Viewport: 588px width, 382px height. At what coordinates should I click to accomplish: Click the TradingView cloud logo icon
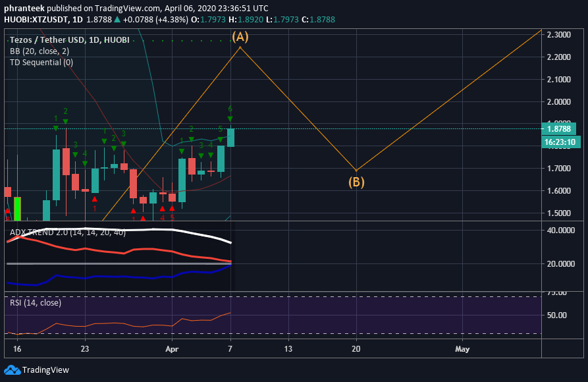[x=12, y=370]
